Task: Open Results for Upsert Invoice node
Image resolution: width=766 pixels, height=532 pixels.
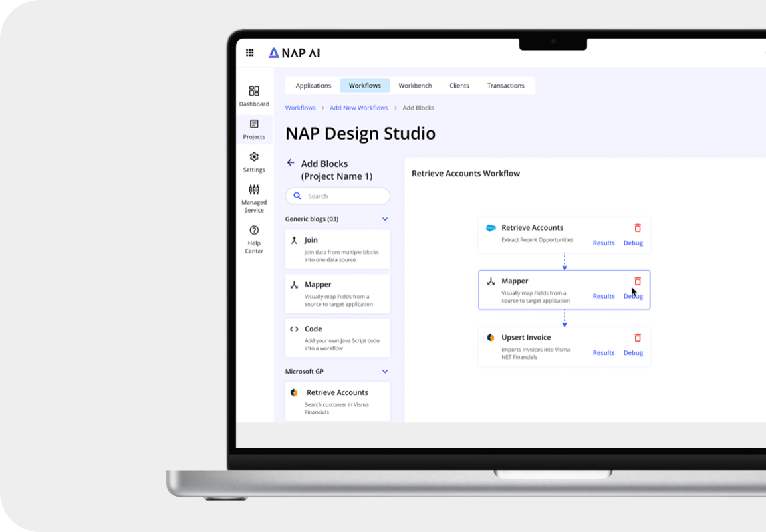Action: point(604,352)
